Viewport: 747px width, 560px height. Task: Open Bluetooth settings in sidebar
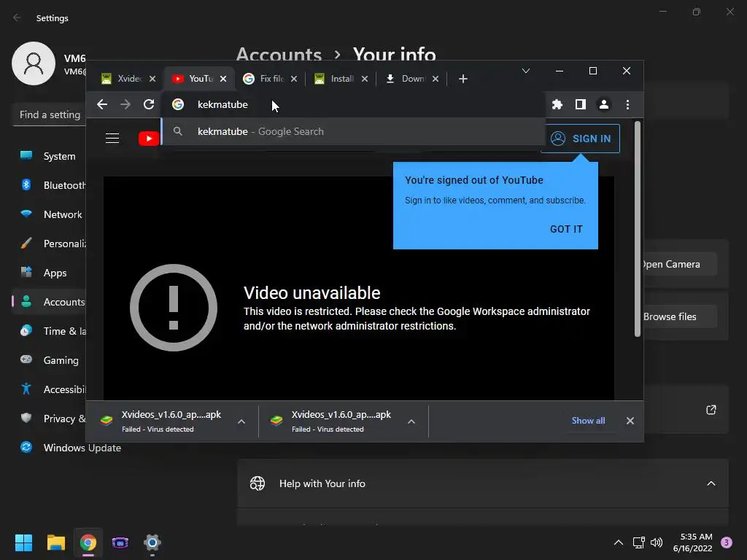49,185
